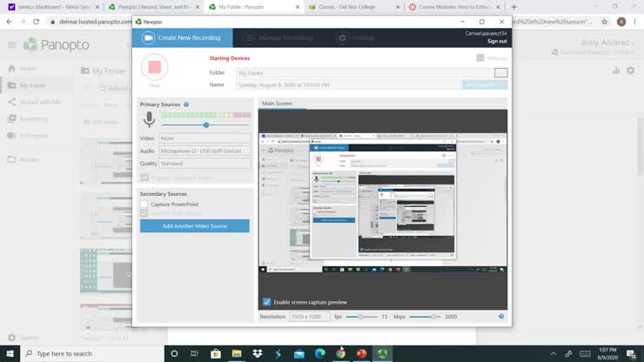Expand the Audio microphone dropdown
The width and height of the screenshot is (644, 362).
(x=205, y=151)
